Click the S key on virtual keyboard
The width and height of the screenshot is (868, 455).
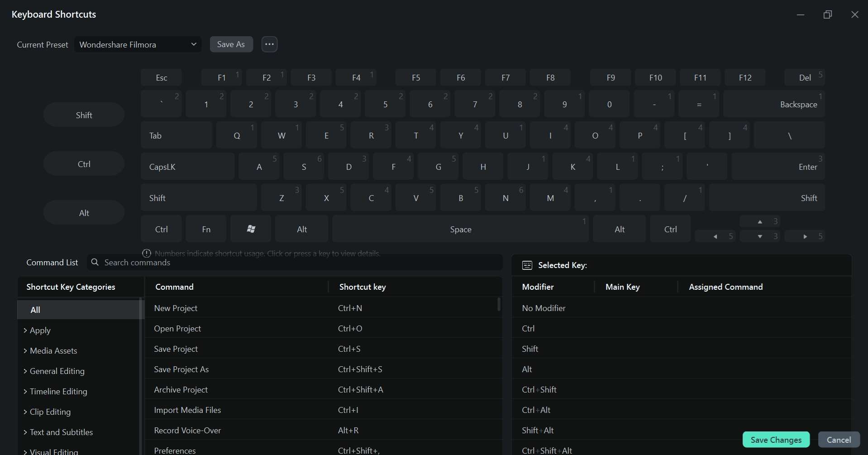coord(304,166)
